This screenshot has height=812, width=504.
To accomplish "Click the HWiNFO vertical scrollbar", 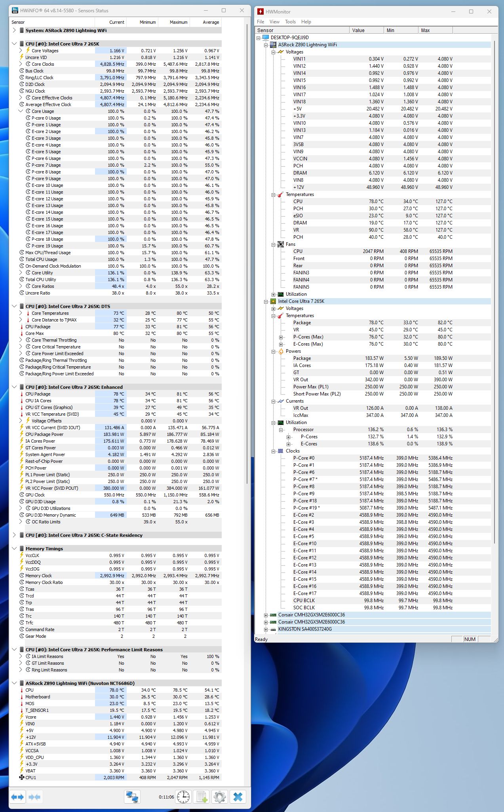I will click(247, 253).
